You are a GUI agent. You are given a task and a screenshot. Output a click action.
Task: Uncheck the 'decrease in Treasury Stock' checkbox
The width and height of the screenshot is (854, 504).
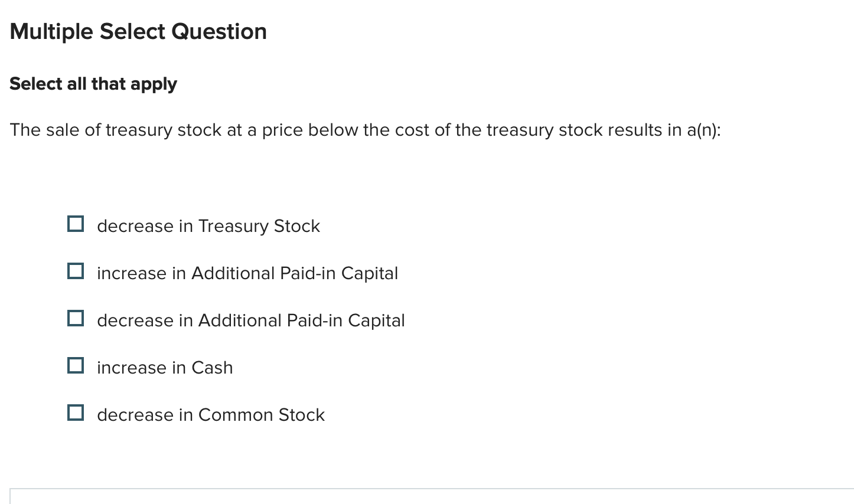pos(75,224)
